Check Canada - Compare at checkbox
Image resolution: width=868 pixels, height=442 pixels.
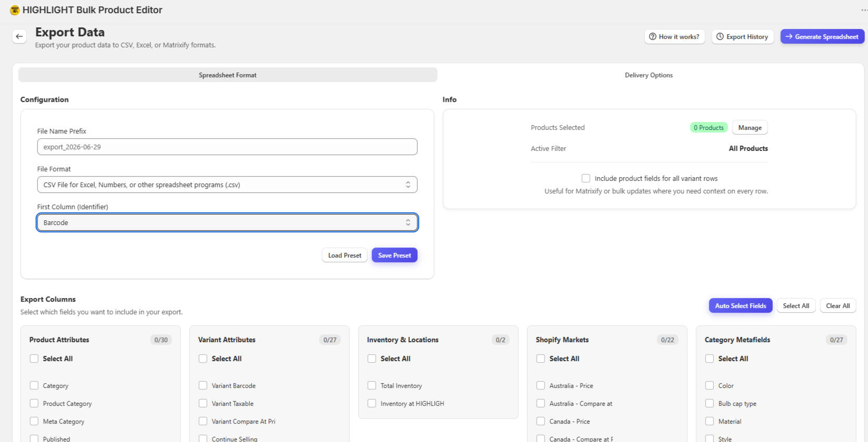pos(541,438)
